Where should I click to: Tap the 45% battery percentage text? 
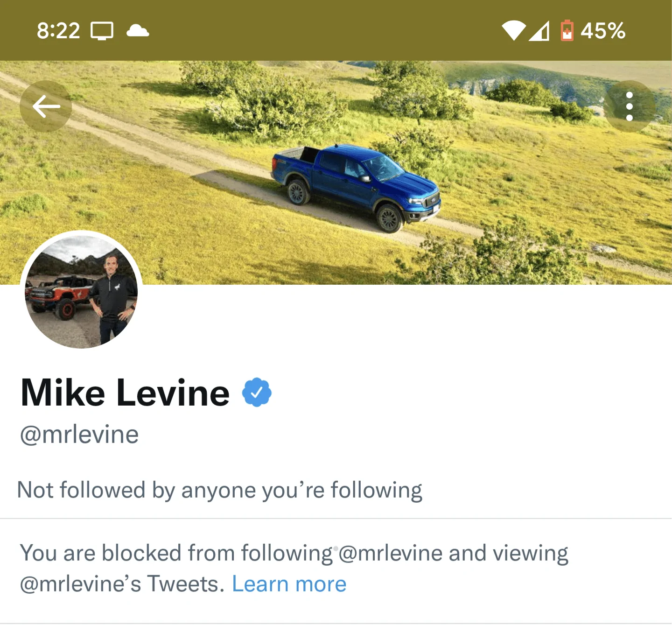[x=602, y=31]
